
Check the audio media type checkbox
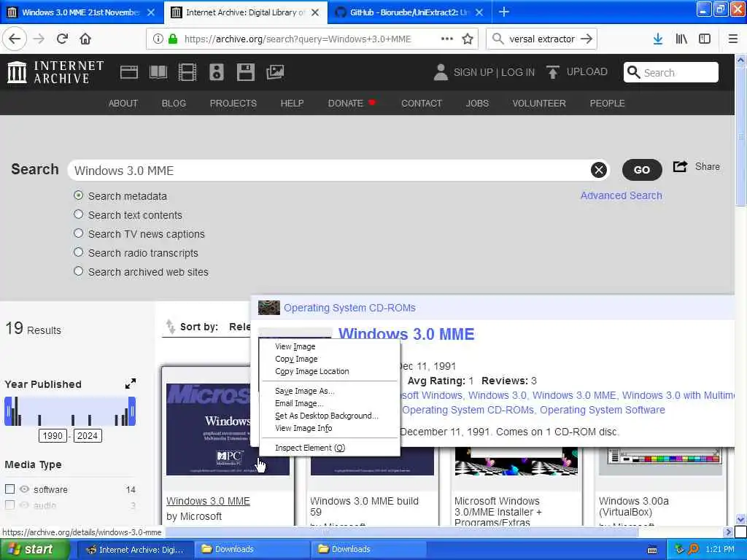coord(9,505)
